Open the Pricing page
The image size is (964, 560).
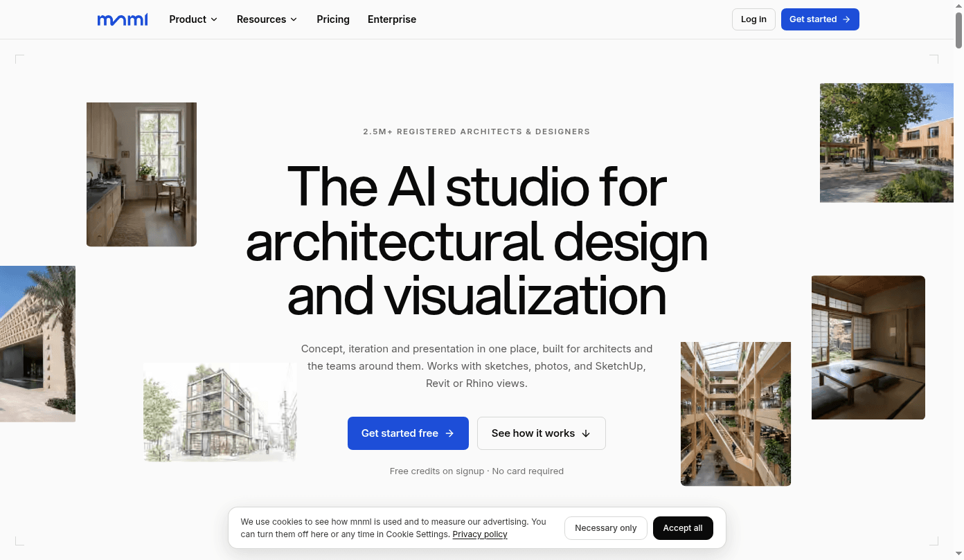tap(333, 19)
